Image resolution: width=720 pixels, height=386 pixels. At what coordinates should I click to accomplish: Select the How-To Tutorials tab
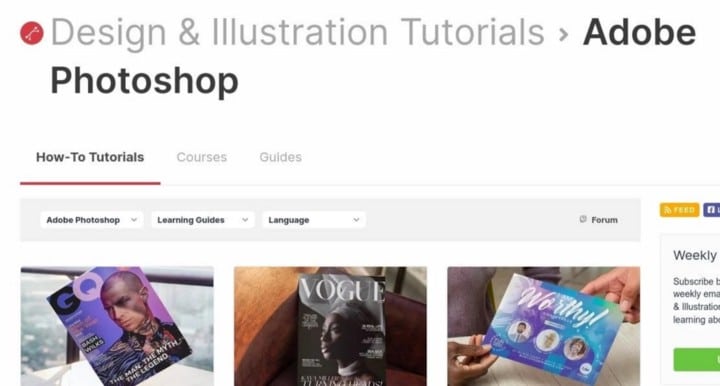point(90,157)
